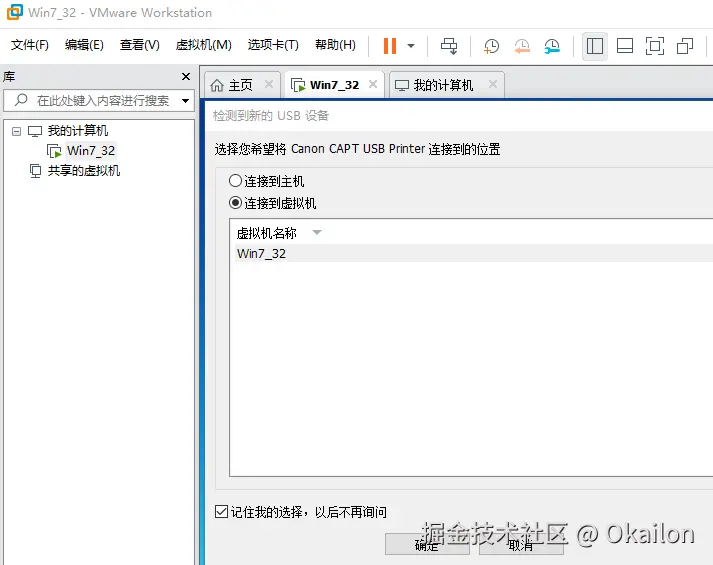Enter full screen mode icon
The width and height of the screenshot is (713, 565).
click(655, 45)
